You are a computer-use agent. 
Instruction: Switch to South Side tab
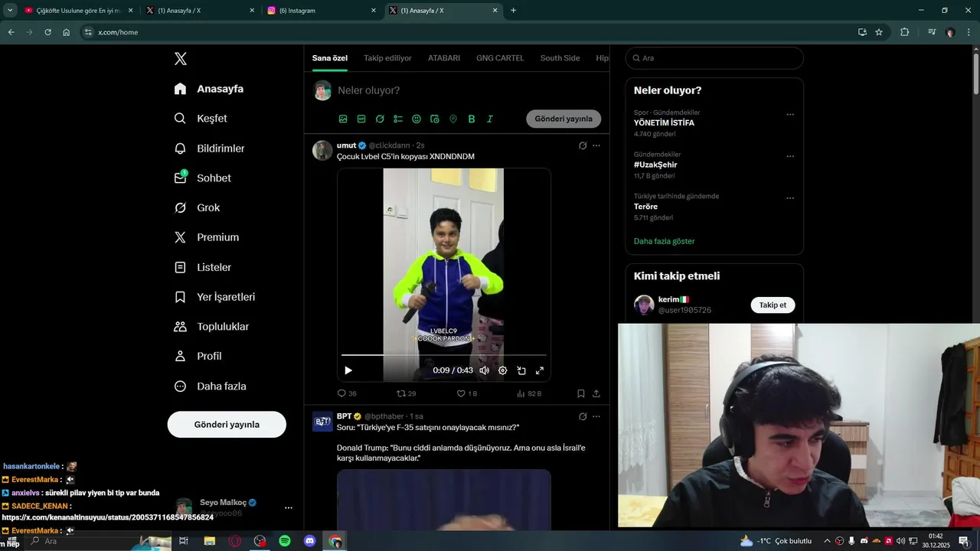pos(560,58)
